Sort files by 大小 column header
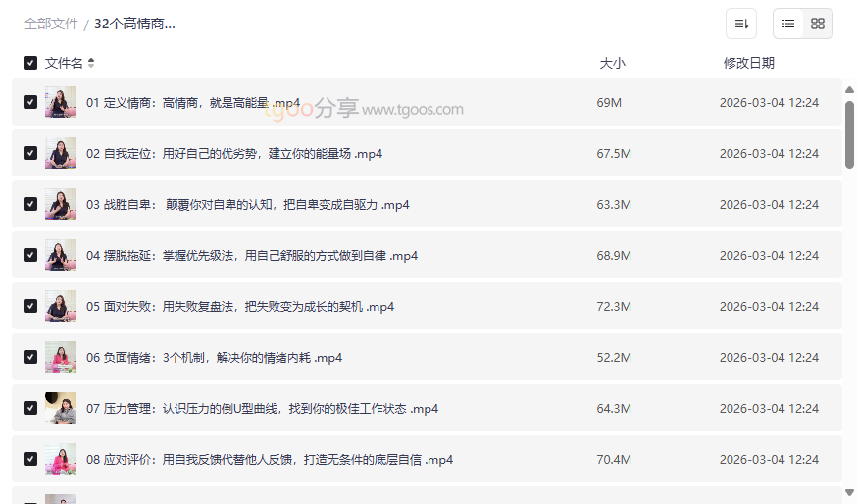This screenshot has width=857, height=504. (612, 63)
